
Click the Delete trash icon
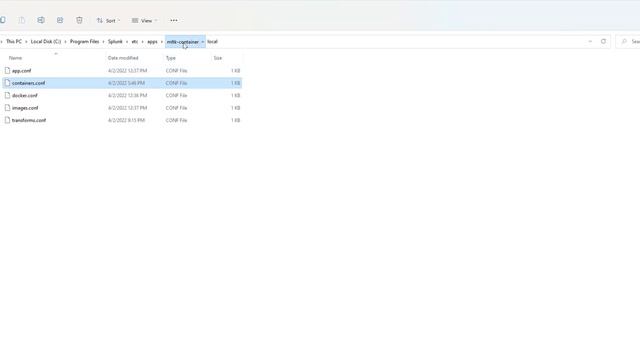pyautogui.click(x=79, y=20)
